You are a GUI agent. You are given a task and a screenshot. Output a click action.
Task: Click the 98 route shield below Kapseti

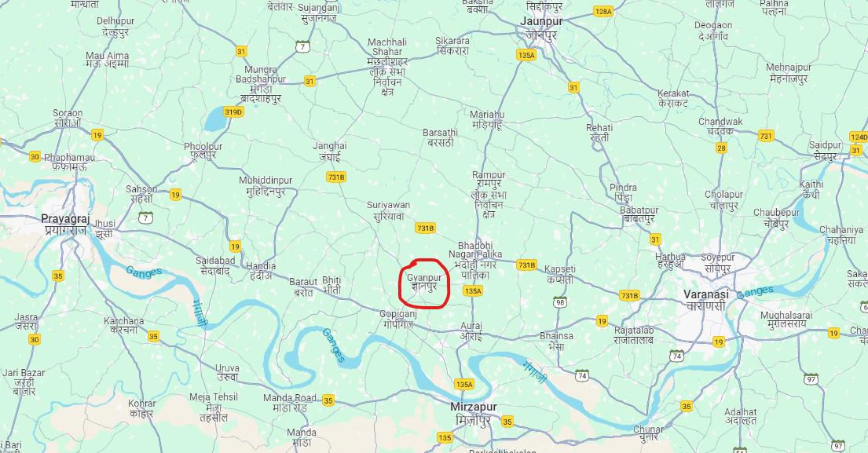[x=560, y=302]
